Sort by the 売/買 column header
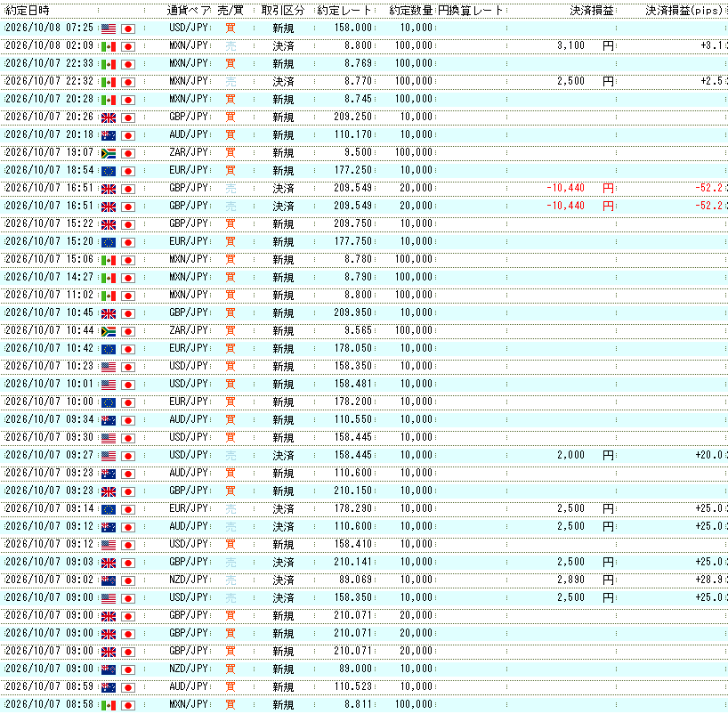 tap(231, 10)
